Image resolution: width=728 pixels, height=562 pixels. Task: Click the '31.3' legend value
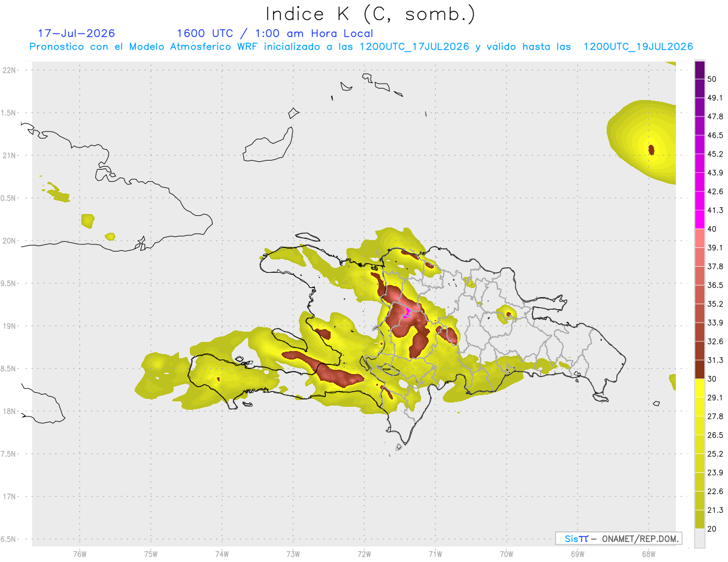[x=715, y=360]
